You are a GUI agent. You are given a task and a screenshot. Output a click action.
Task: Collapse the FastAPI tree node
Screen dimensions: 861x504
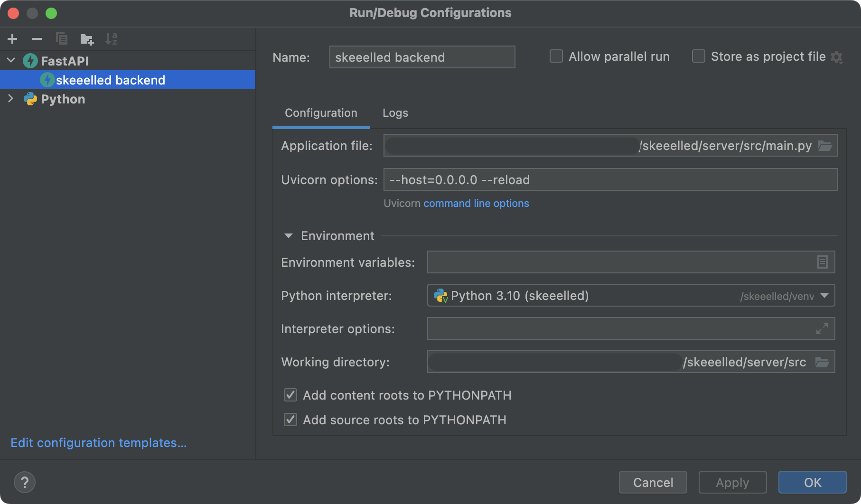11,61
